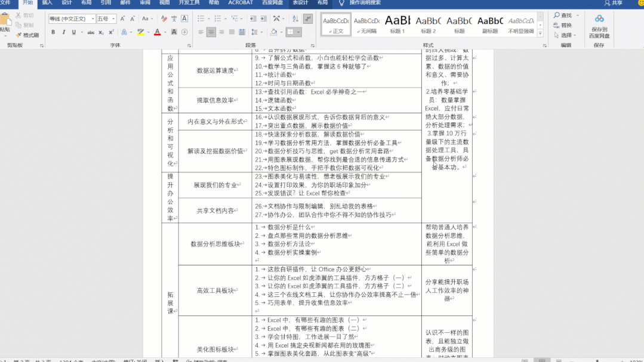Toggle subscript formatting
This screenshot has height=362, width=644.
pos(101,32)
